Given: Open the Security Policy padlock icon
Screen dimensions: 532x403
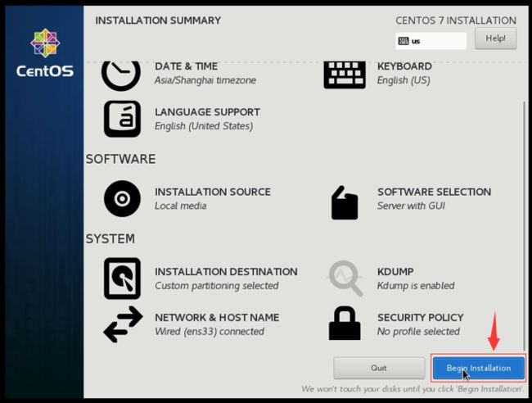Looking at the screenshot, I should pyautogui.click(x=345, y=324).
